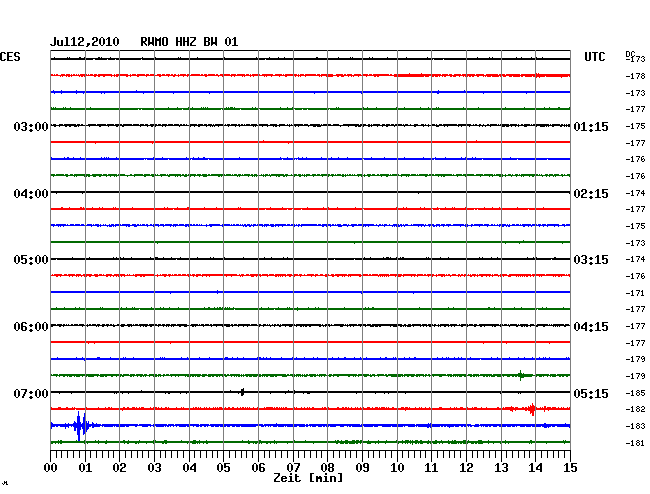Click the 04:15 UTC time label

click(591, 327)
